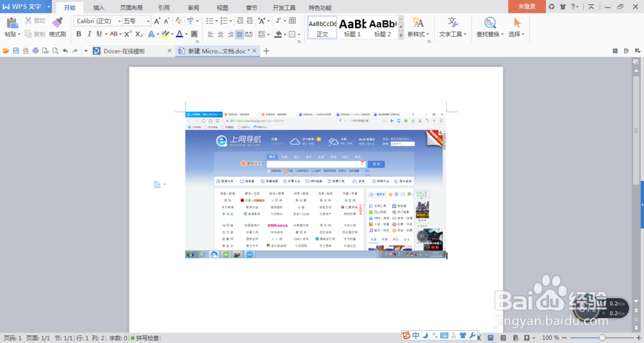Select the 标题 1 heading style

tap(352, 28)
